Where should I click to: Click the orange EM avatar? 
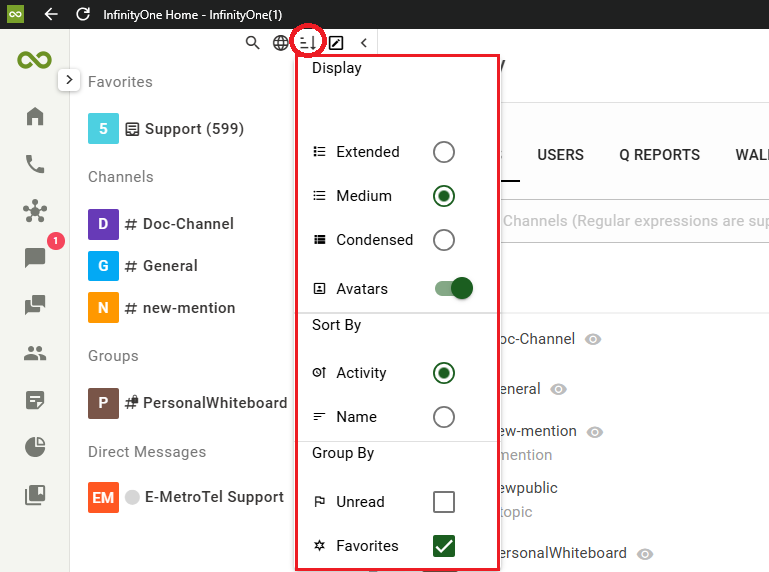pyautogui.click(x=103, y=497)
